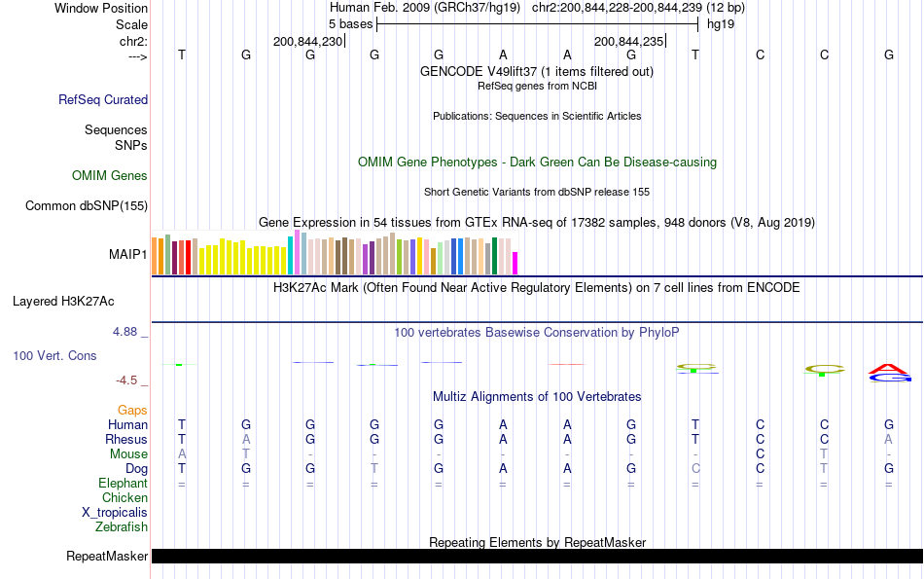Click the RefSeq genes from NCBI title
Screen dimensions: 924x579
pos(537,86)
